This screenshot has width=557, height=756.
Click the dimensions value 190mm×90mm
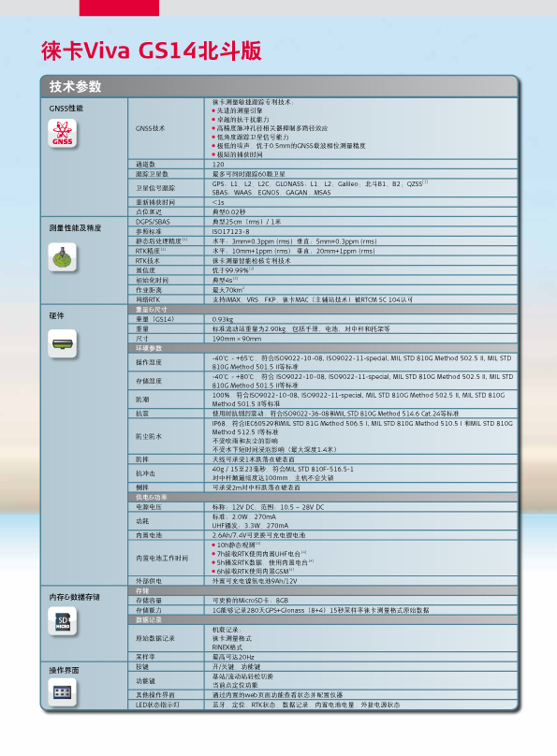[x=236, y=339]
